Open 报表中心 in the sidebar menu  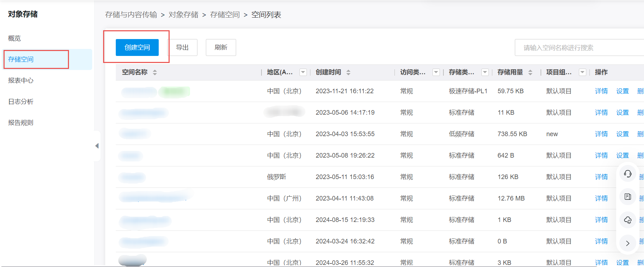(x=21, y=81)
